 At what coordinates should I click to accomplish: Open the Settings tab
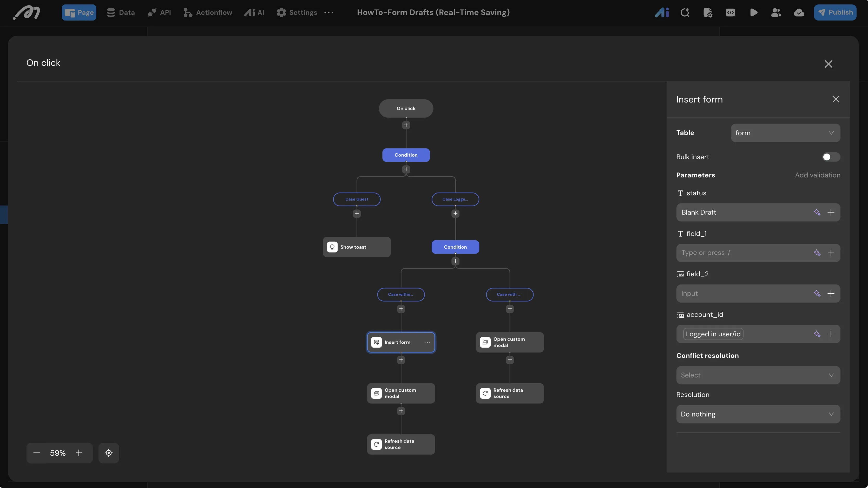[x=297, y=12]
